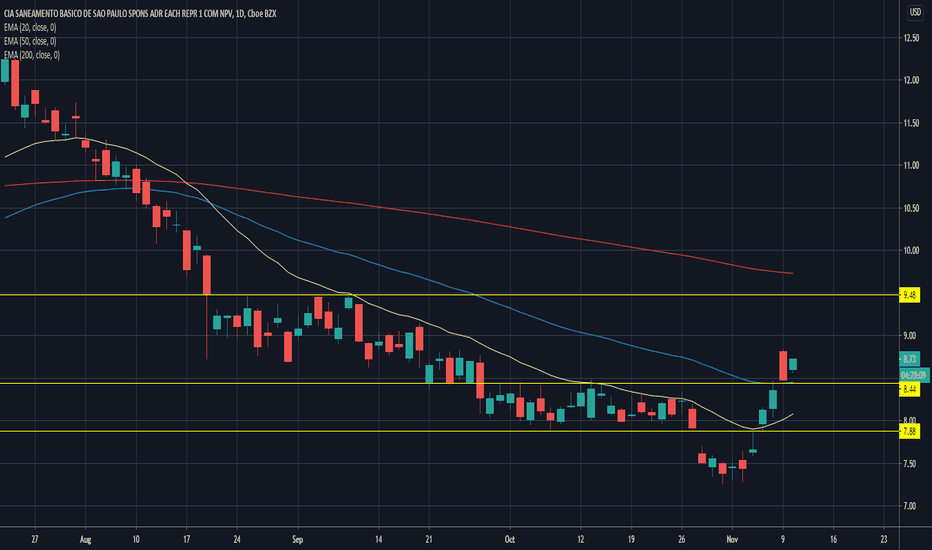This screenshot has height=550, width=932.
Task: Click the yellow 8.44 price label
Action: click(x=910, y=389)
